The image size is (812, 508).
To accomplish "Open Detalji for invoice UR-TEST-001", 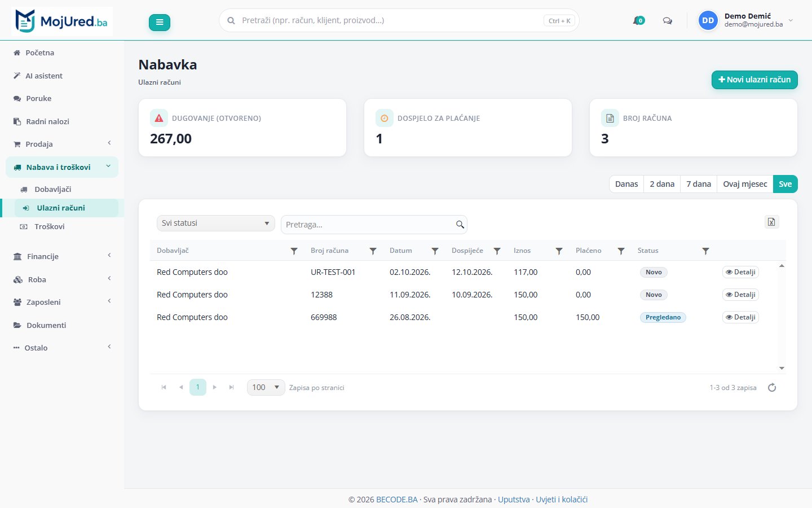I will (740, 272).
